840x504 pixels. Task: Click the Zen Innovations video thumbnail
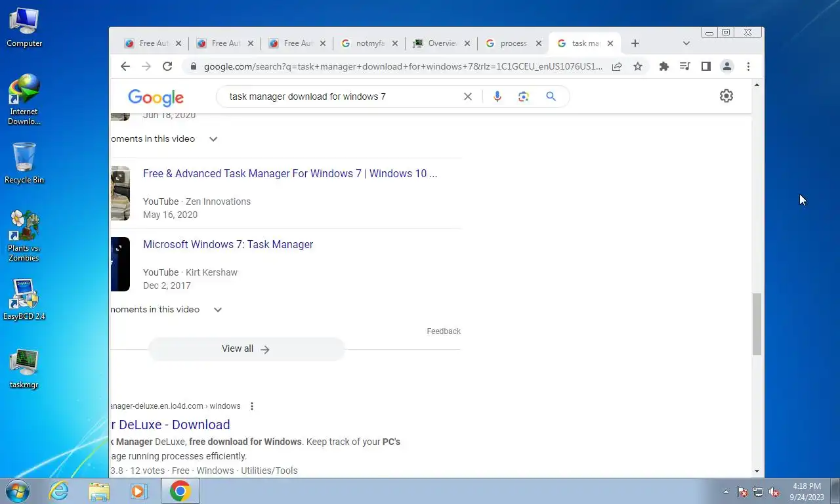point(120,193)
